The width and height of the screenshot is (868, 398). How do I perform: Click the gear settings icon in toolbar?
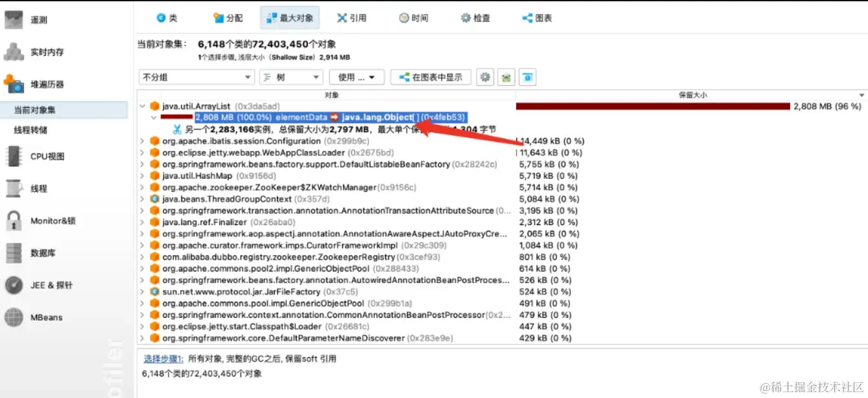tap(485, 77)
